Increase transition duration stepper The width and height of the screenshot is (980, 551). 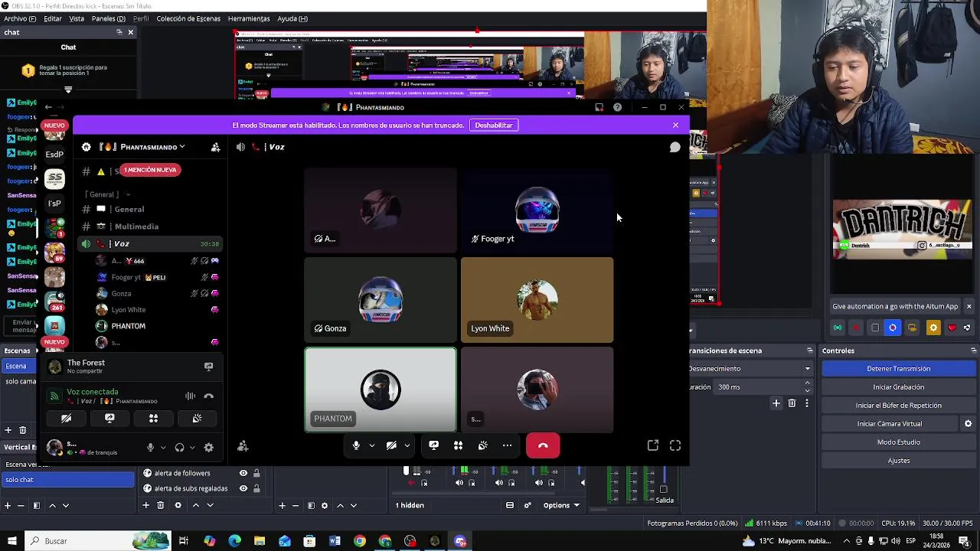click(807, 384)
